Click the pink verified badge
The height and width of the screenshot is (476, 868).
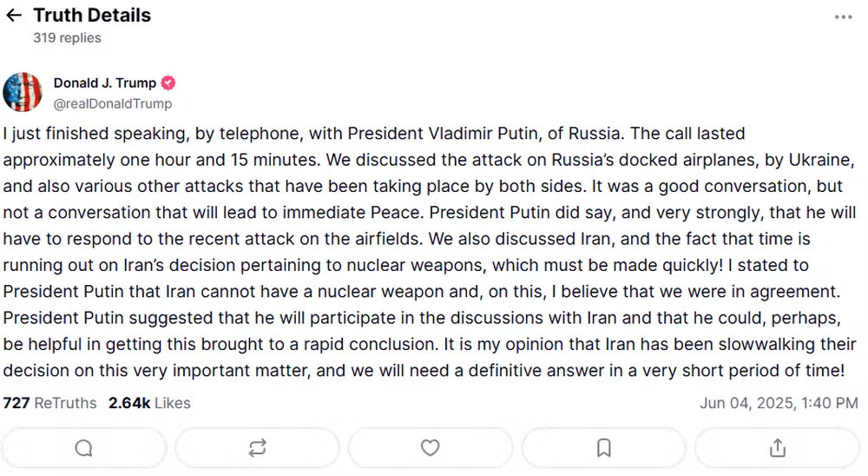point(168,83)
